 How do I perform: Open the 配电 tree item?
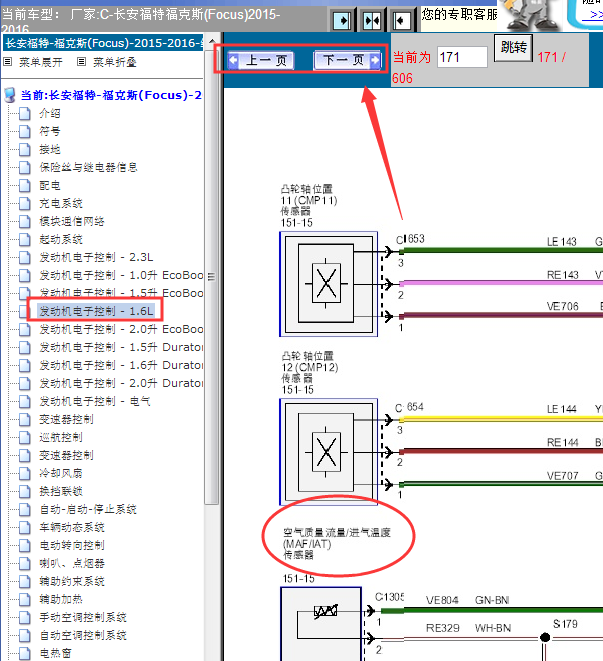click(50, 185)
